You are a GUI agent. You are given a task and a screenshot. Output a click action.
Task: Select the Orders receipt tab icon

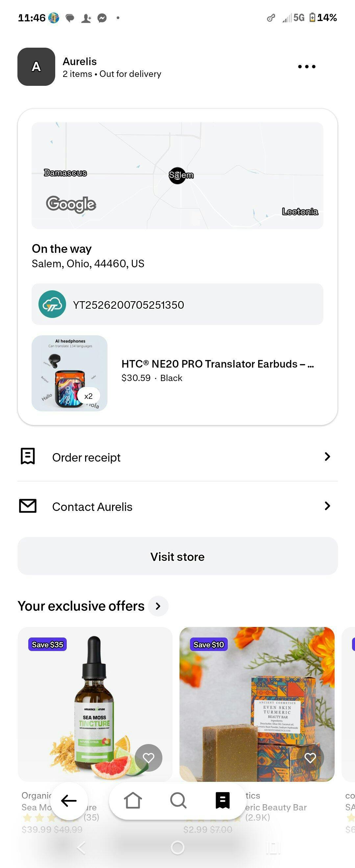tap(223, 800)
